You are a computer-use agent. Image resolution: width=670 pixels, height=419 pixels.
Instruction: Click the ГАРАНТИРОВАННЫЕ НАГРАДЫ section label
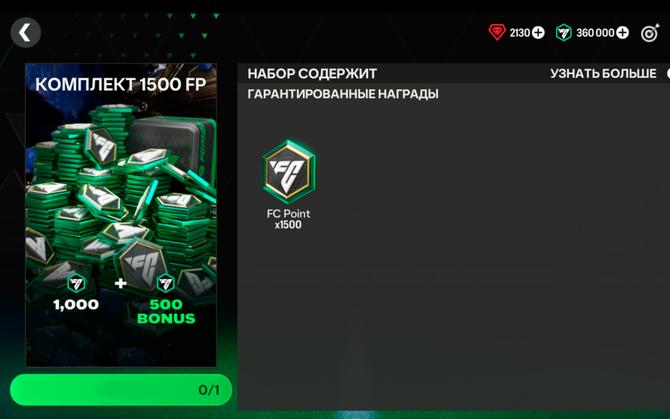(343, 94)
